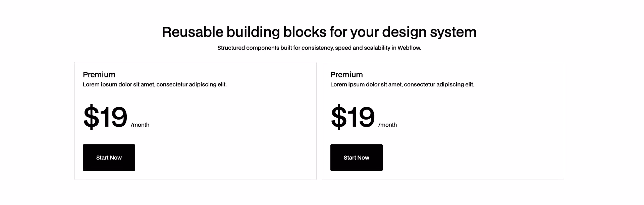Click the $19 price in the right card
Screen dimensions: 644x205
pos(353,117)
